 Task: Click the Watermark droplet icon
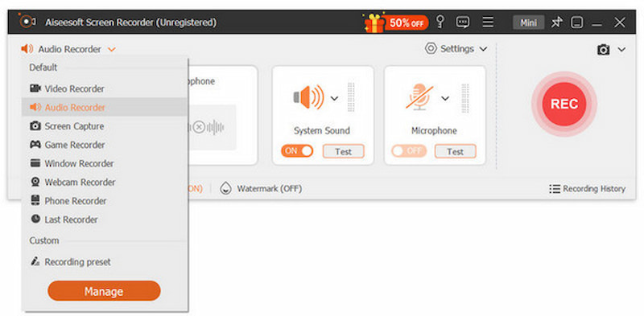(225, 189)
